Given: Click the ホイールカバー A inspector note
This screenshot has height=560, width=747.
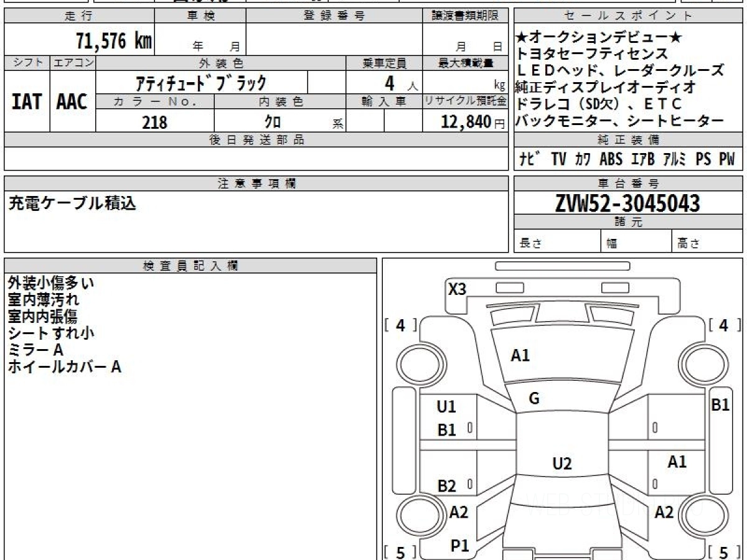Looking at the screenshot, I should [64, 366].
